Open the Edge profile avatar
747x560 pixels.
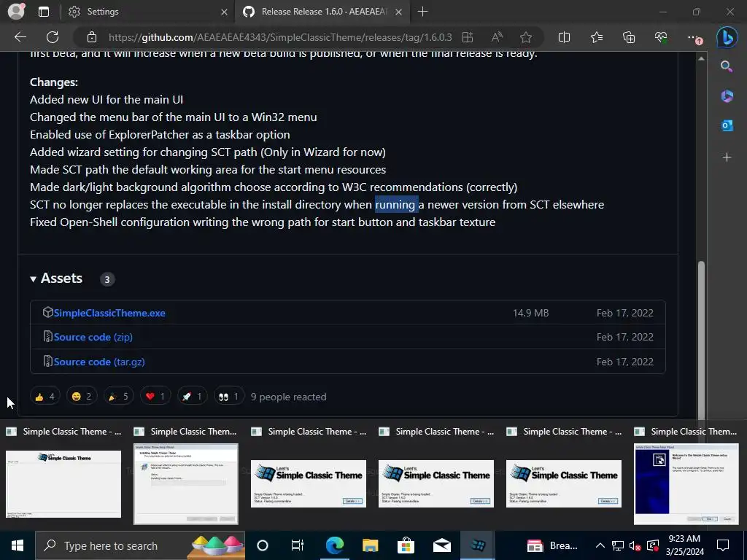16,12
